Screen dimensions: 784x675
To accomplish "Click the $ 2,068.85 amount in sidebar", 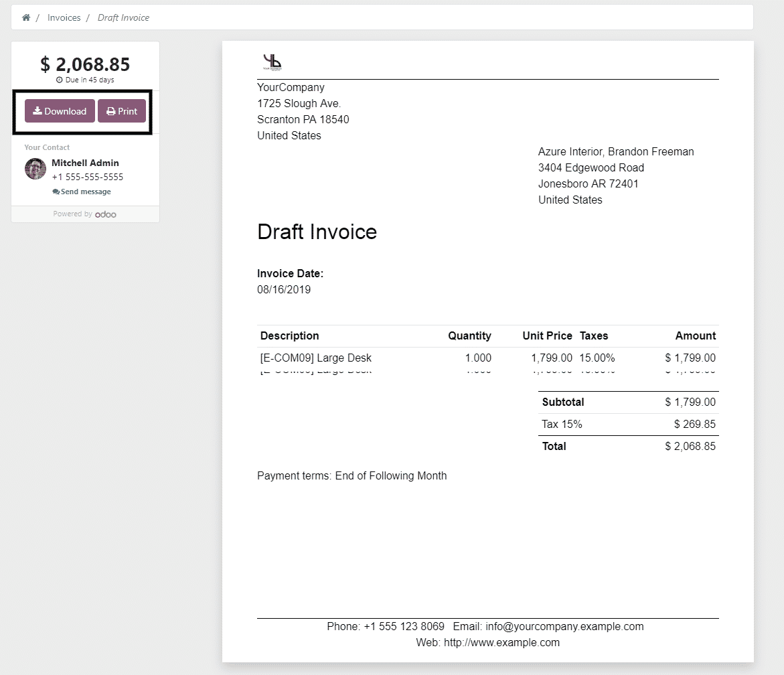I will click(x=85, y=64).
